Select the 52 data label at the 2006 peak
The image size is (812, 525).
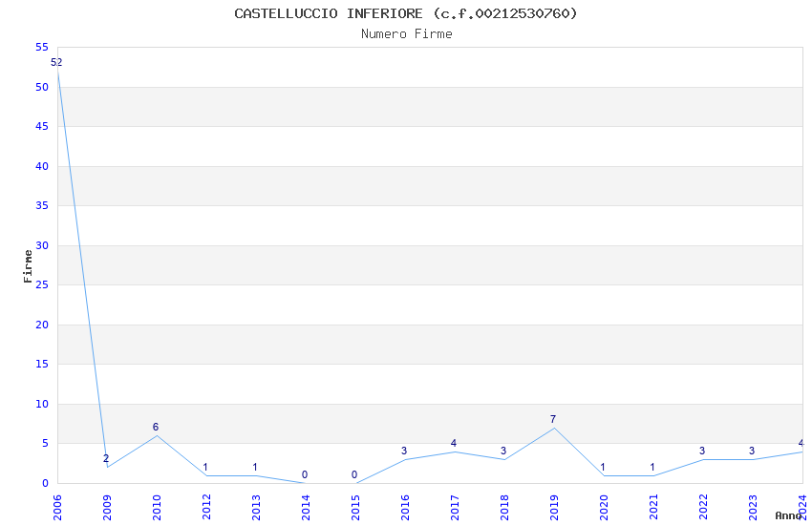(x=56, y=63)
